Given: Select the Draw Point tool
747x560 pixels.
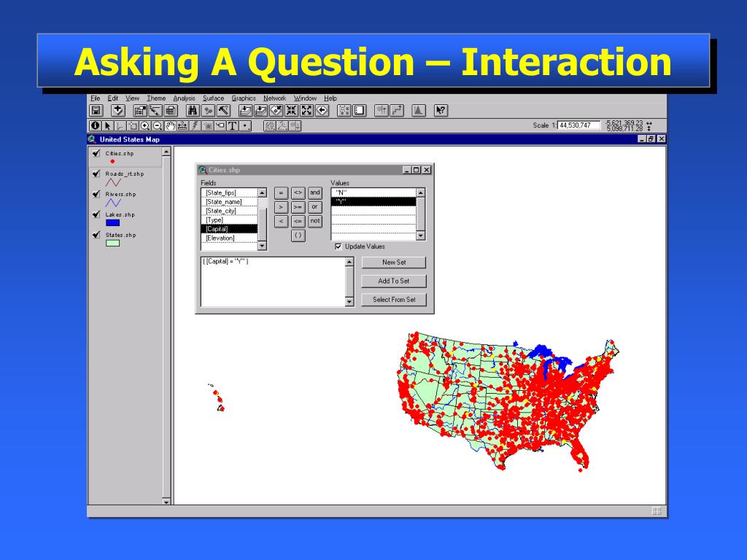Looking at the screenshot, I should point(245,125).
